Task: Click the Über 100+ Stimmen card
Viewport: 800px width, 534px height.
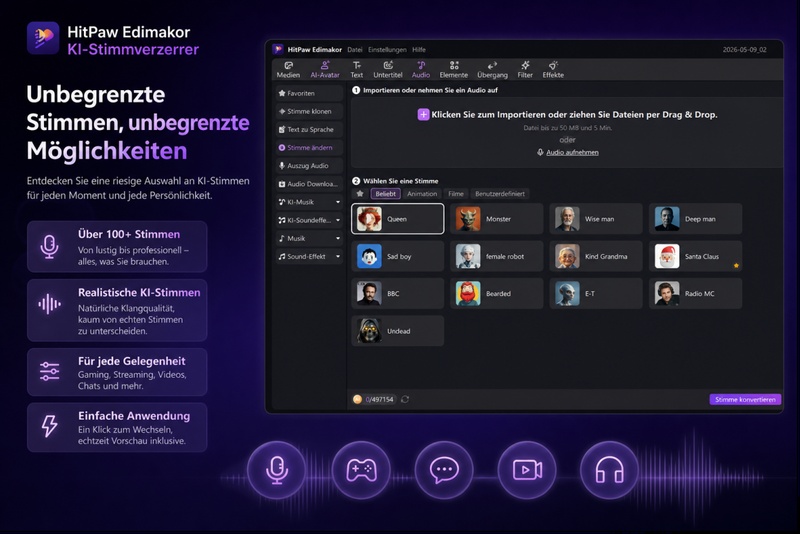Action: [117, 246]
